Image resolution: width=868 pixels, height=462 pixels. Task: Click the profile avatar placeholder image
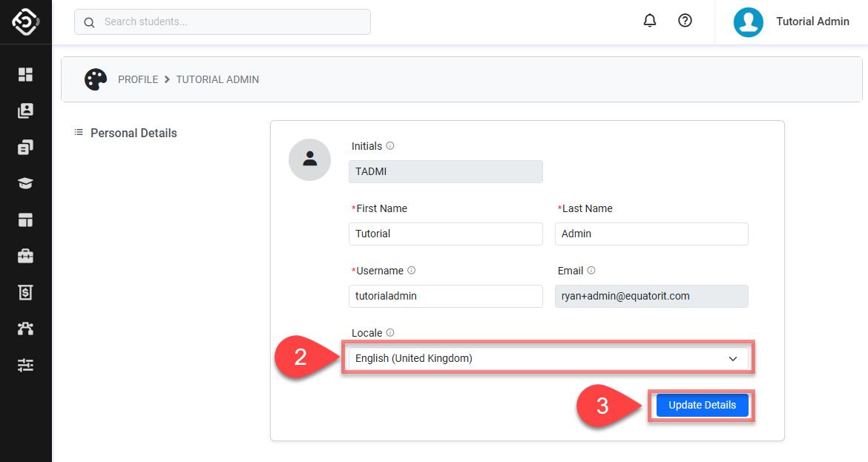pyautogui.click(x=309, y=159)
